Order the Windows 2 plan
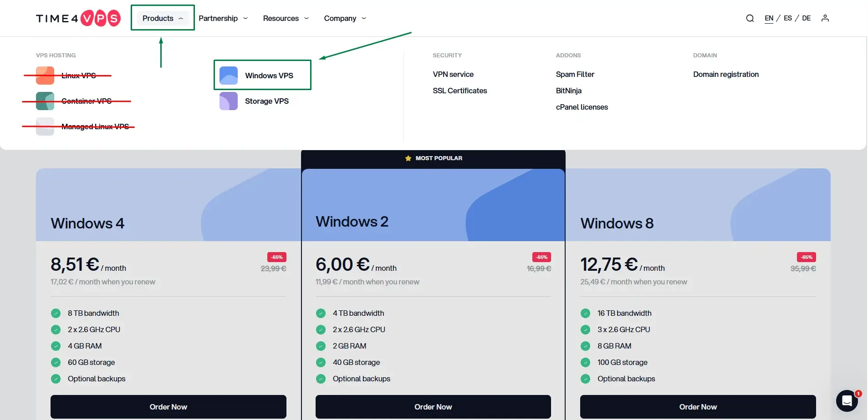 click(433, 407)
